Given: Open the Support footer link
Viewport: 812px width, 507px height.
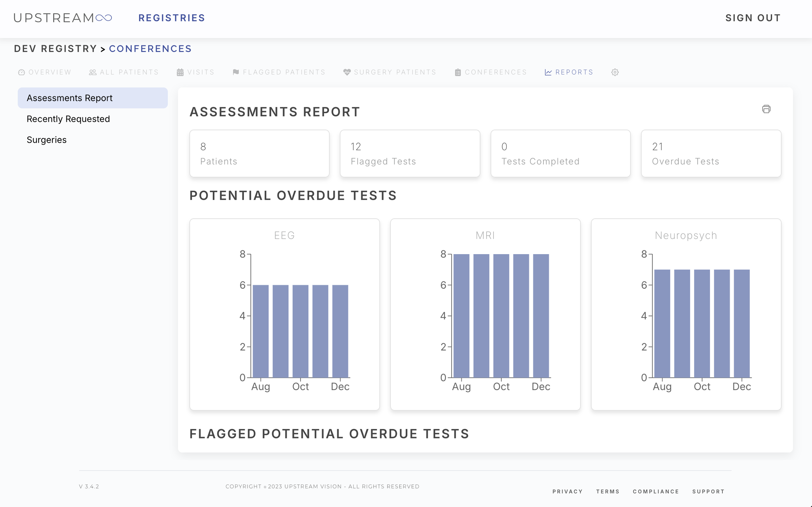Looking at the screenshot, I should [708, 491].
